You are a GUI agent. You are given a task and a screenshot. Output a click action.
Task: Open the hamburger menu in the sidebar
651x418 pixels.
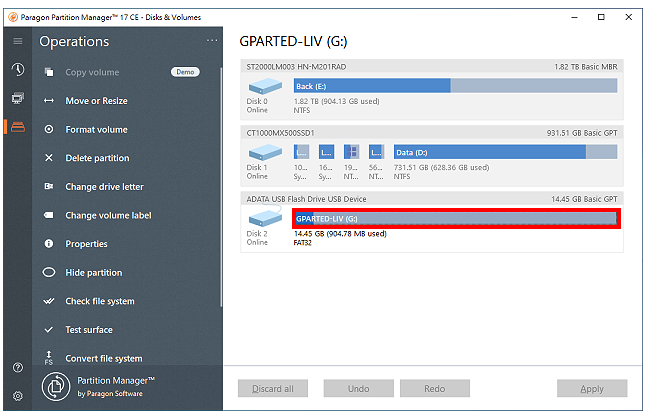18,41
